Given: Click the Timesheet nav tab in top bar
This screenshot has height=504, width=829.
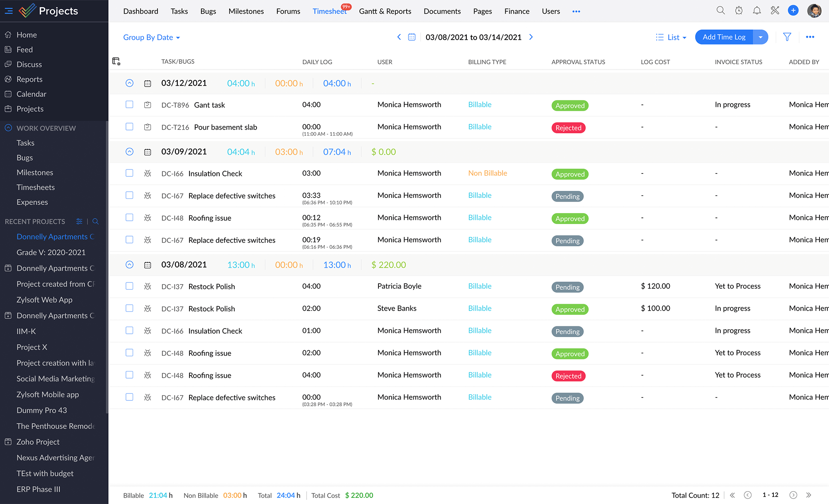Looking at the screenshot, I should tap(330, 11).
